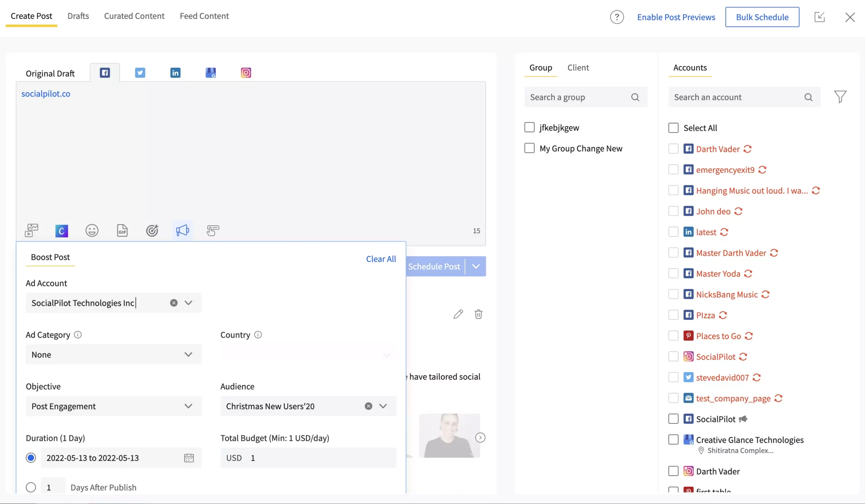Open the Canva design icon

tap(62, 231)
